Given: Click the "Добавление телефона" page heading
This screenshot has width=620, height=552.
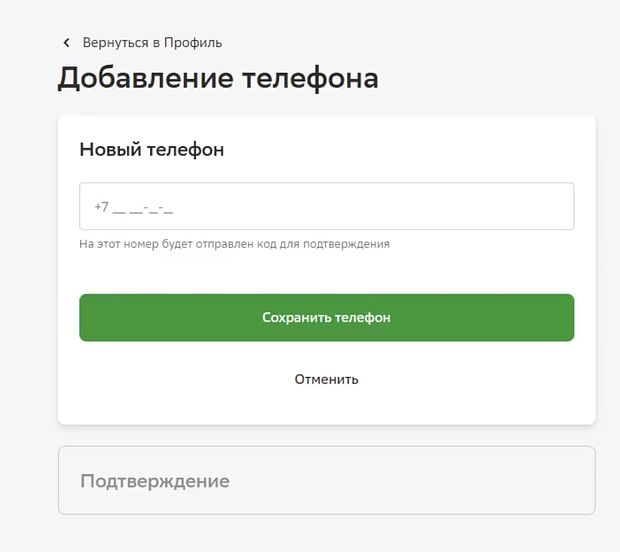Looking at the screenshot, I should [218, 78].
